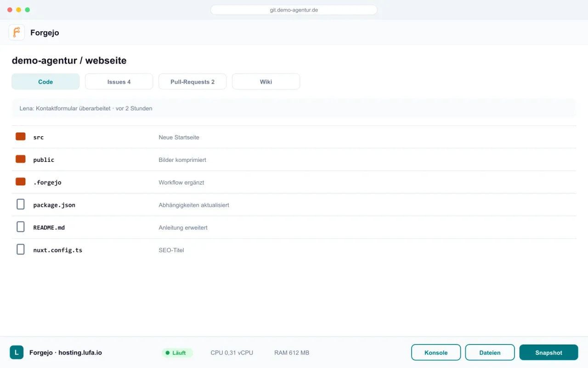Click the repository title demo-agentur / webseite
Viewport: 588px width, 368px height.
69,60
